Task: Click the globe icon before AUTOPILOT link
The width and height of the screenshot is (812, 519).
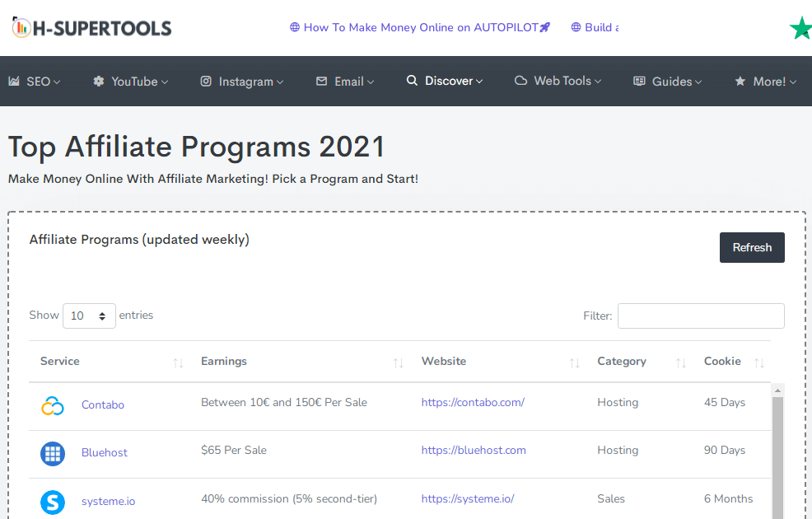Action: (294, 27)
